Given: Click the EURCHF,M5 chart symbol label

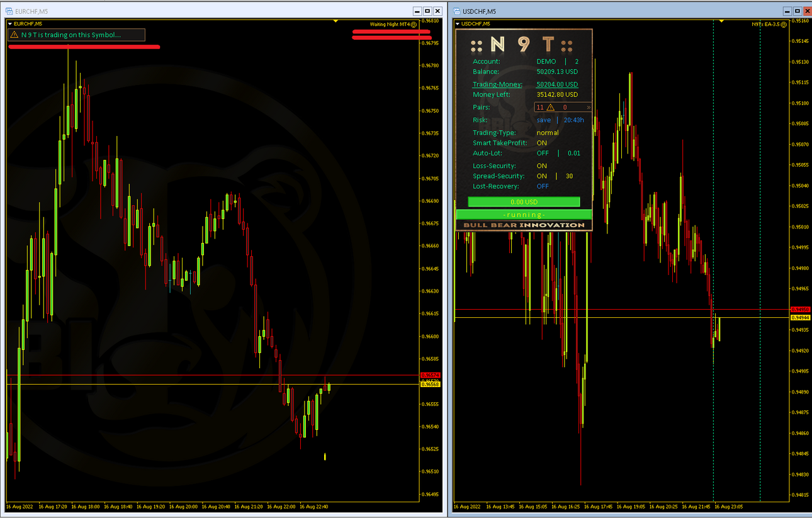Looking at the screenshot, I should coord(28,24).
